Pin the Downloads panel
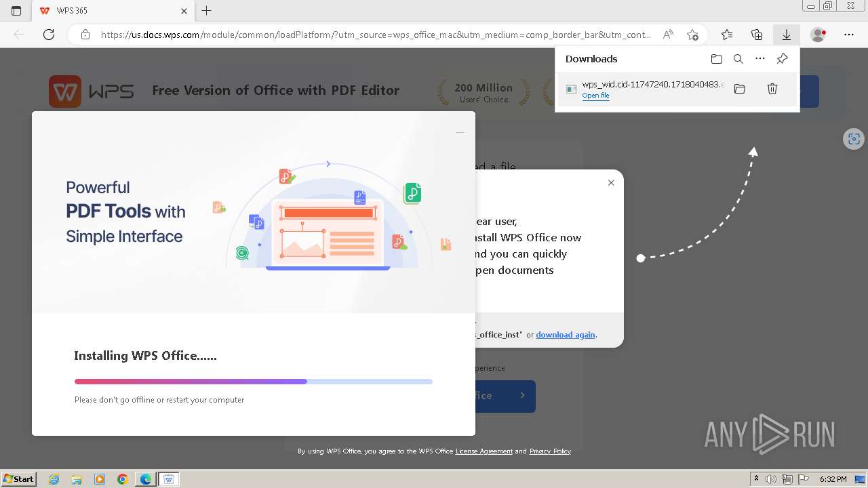The image size is (868, 488). [782, 59]
